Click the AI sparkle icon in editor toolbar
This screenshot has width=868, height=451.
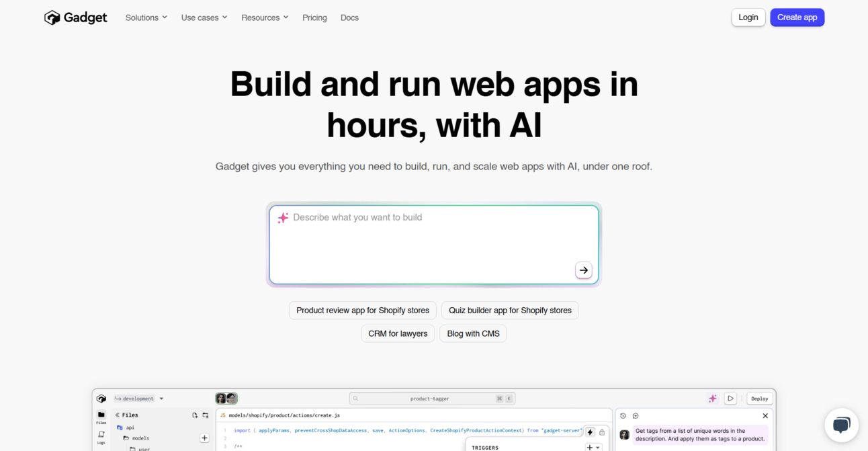713,399
